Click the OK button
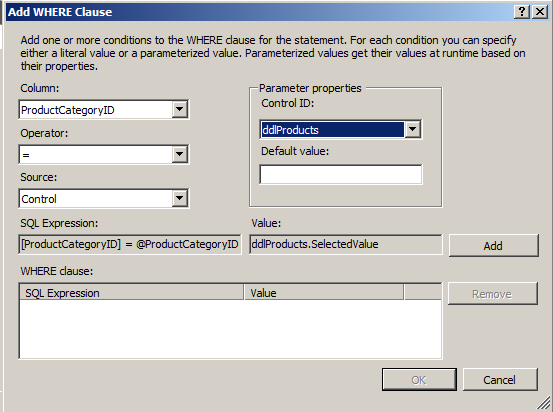Image resolution: width=553 pixels, height=412 pixels. (419, 380)
